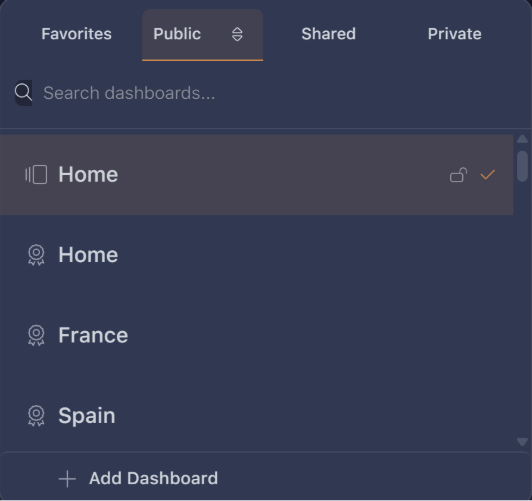Open the Spain dashboard

click(256, 416)
